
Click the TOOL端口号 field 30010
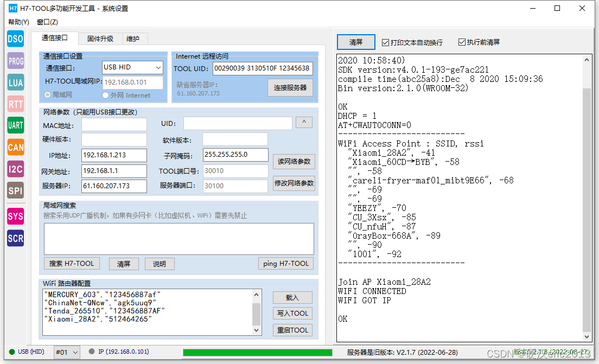(235, 171)
